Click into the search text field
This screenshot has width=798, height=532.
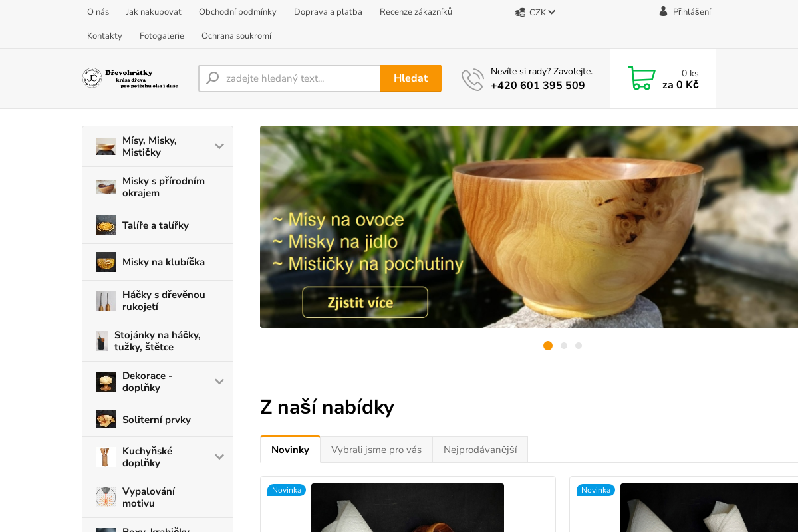tap(289, 78)
